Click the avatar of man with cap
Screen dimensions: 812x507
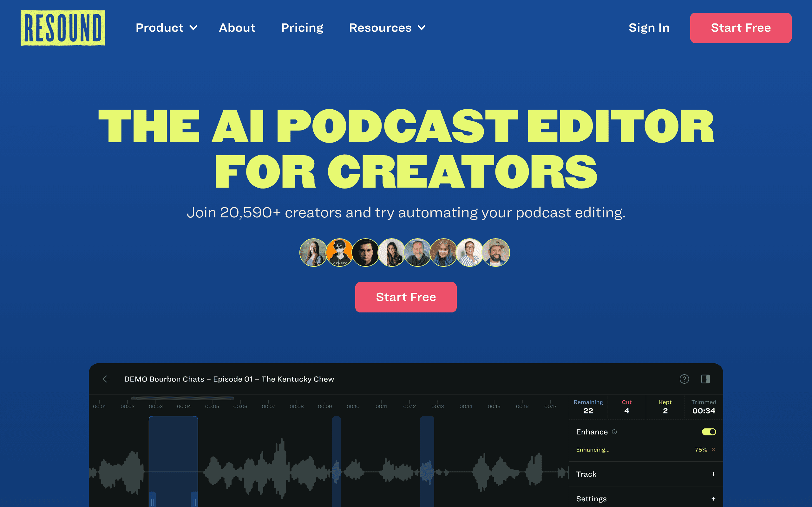point(496,253)
